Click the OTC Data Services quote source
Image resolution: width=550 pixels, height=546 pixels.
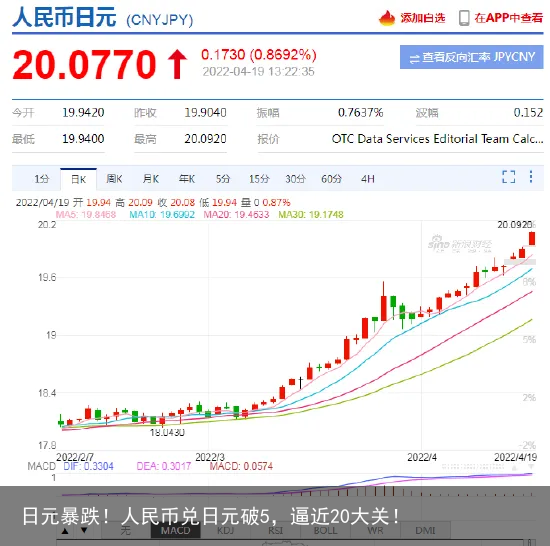pos(437,139)
